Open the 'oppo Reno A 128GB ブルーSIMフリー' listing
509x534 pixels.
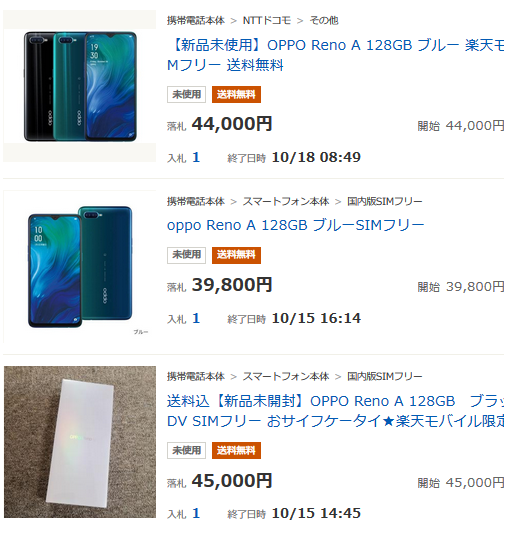296,225
